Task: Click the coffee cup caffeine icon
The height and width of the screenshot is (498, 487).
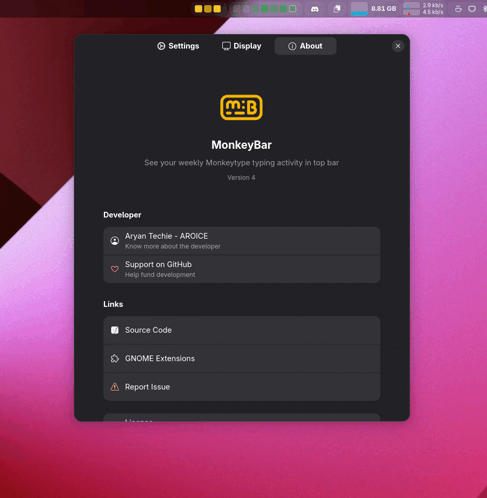Action: click(458, 9)
